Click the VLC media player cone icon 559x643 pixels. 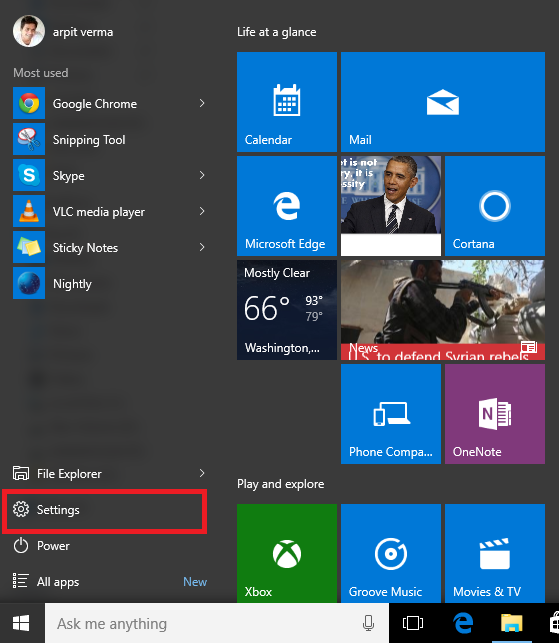(29, 211)
